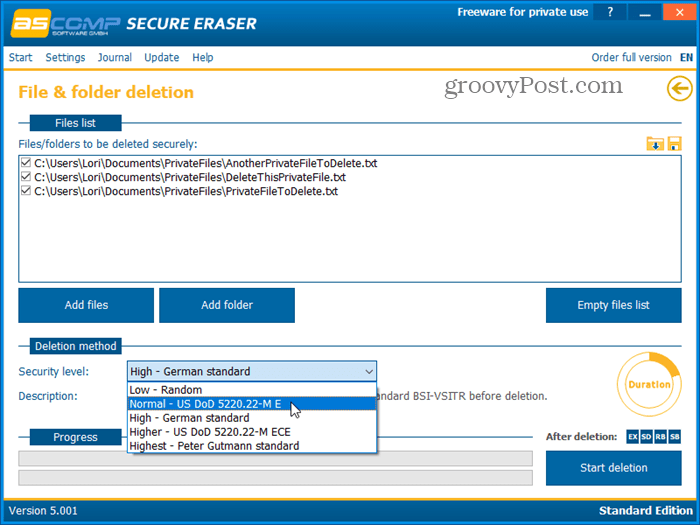Click Version 5.001 status text
700x525 pixels.
point(43,511)
